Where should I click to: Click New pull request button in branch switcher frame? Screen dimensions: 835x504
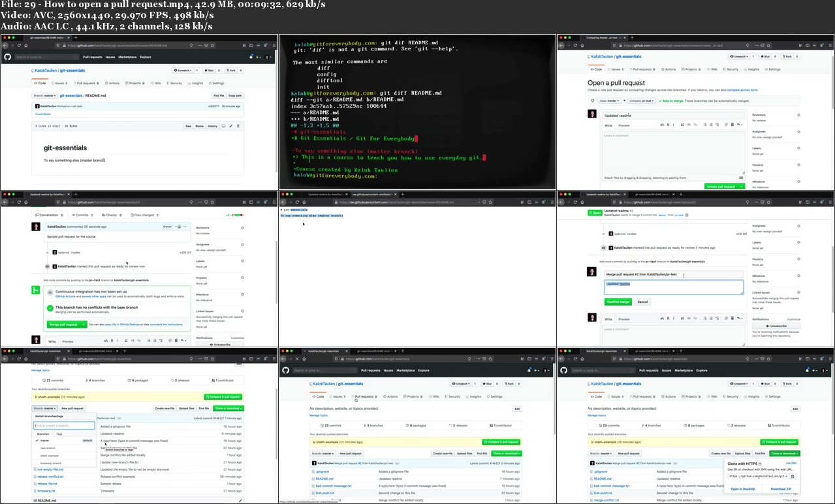tap(72, 408)
